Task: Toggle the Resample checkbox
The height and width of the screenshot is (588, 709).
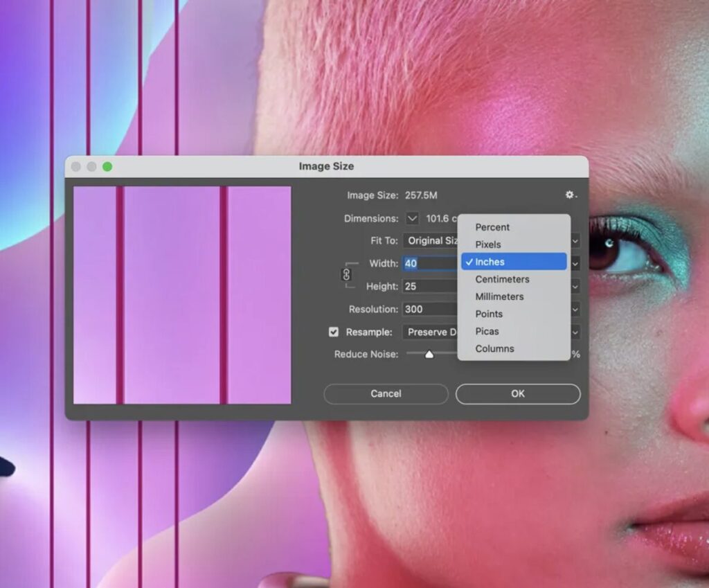Action: (x=334, y=332)
